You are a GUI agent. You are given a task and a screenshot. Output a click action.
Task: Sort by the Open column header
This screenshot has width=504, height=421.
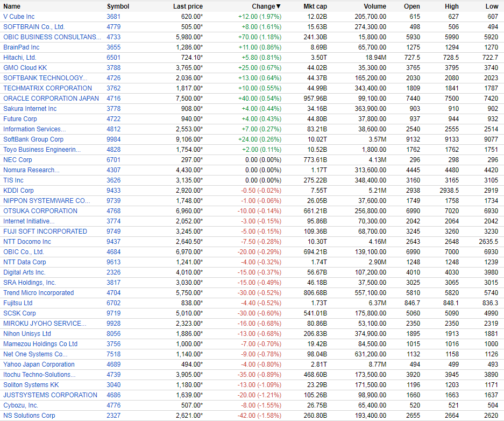[411, 6]
